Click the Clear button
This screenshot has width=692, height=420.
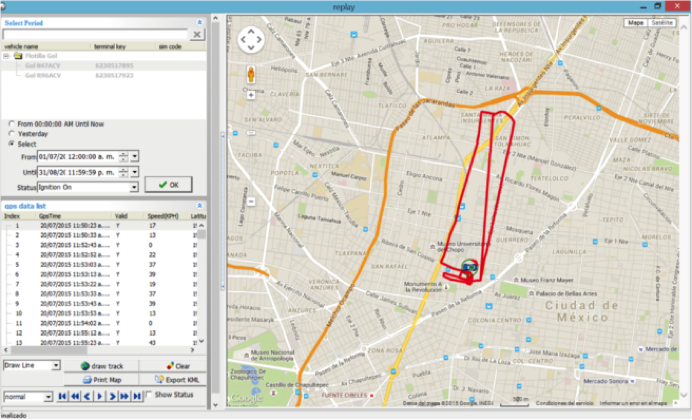click(x=178, y=366)
